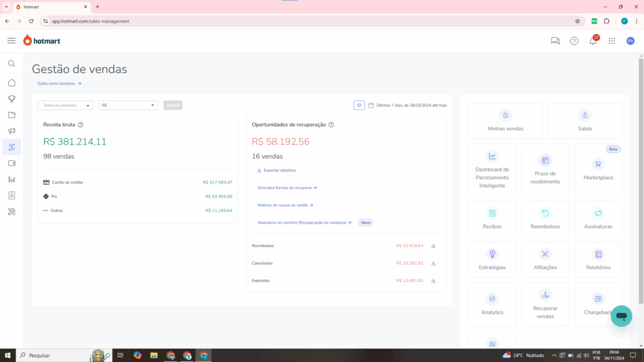
Task: Open the support chat bubble
Action: pyautogui.click(x=621, y=316)
